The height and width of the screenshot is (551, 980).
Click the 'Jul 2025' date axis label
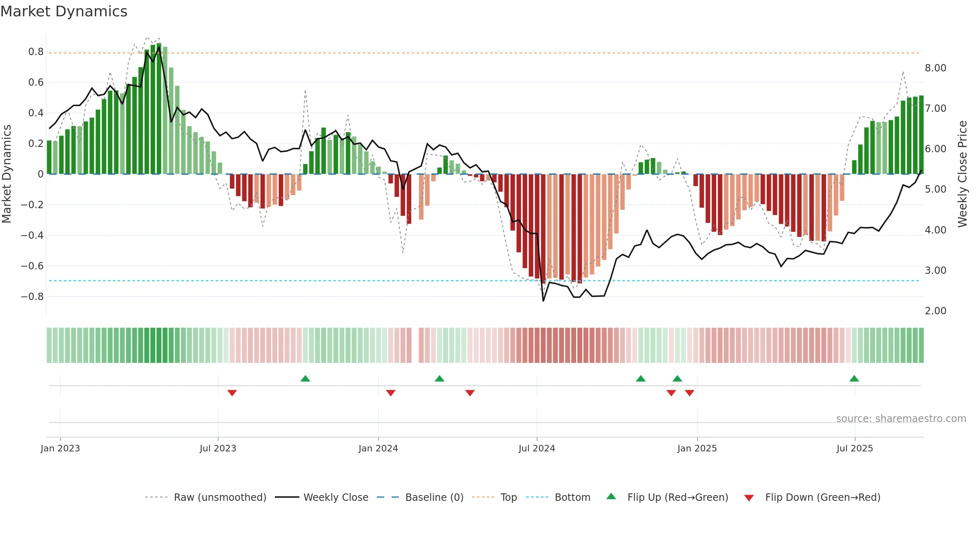pyautogui.click(x=855, y=448)
